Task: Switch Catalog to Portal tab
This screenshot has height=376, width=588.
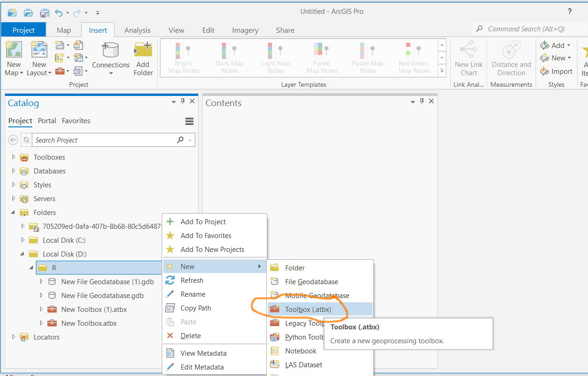Action: 47,121
